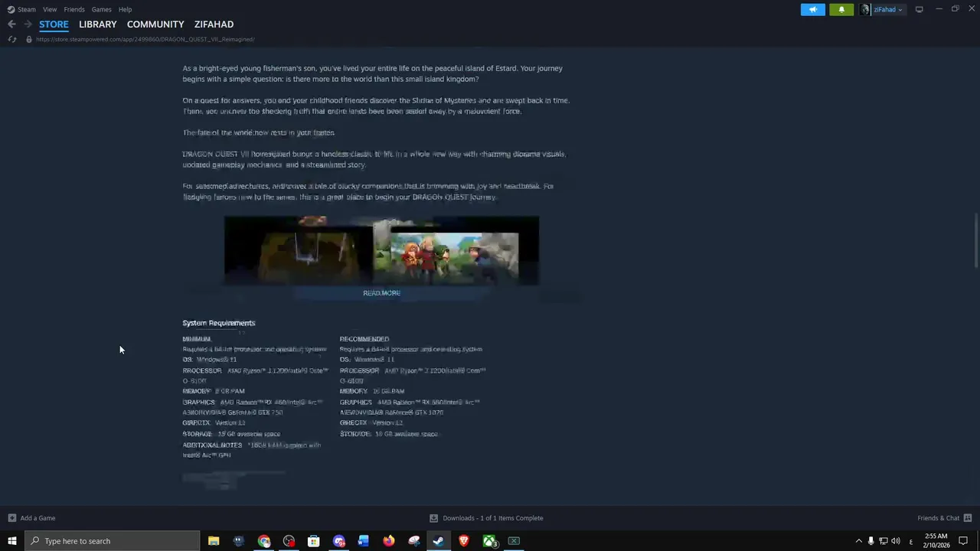The width and height of the screenshot is (980, 551).
Task: Click Add a Game
Action: click(x=38, y=518)
